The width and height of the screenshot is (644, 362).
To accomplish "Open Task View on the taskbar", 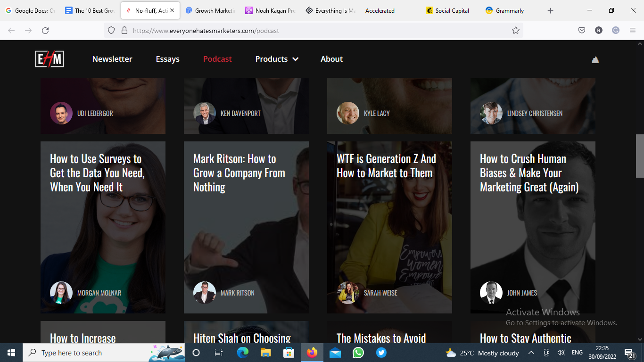I will [219, 353].
